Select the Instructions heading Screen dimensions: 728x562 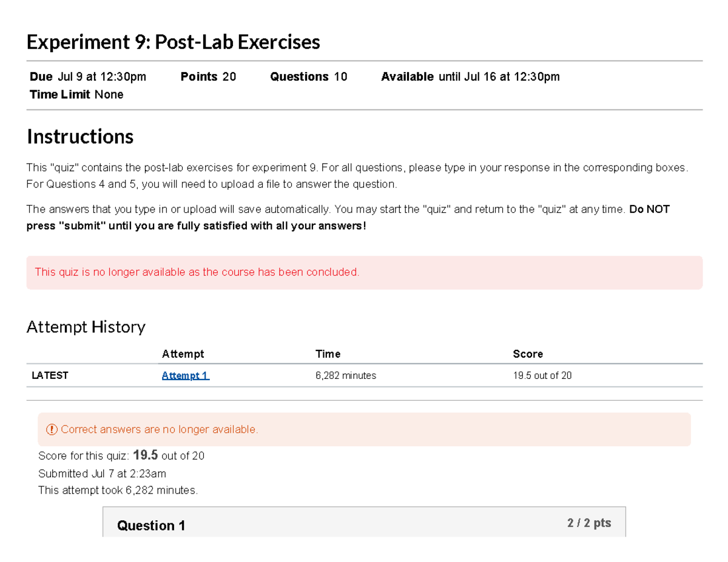(x=79, y=136)
